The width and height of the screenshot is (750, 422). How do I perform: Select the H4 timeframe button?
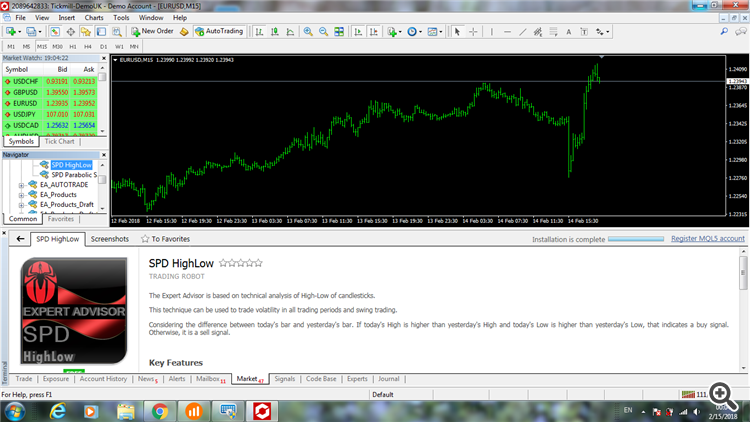pyautogui.click(x=88, y=46)
